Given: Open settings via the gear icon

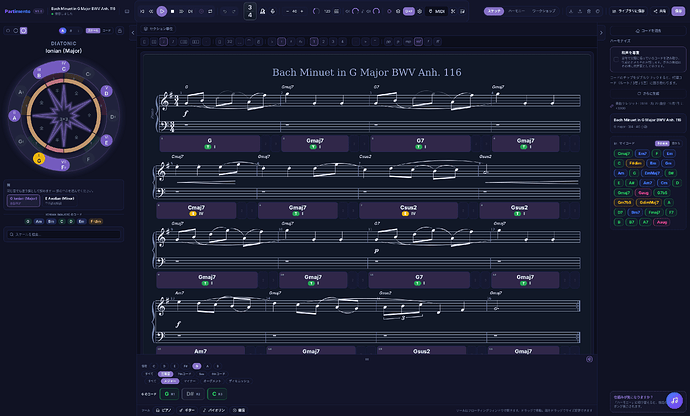Looking at the screenshot, I should 419,11.
